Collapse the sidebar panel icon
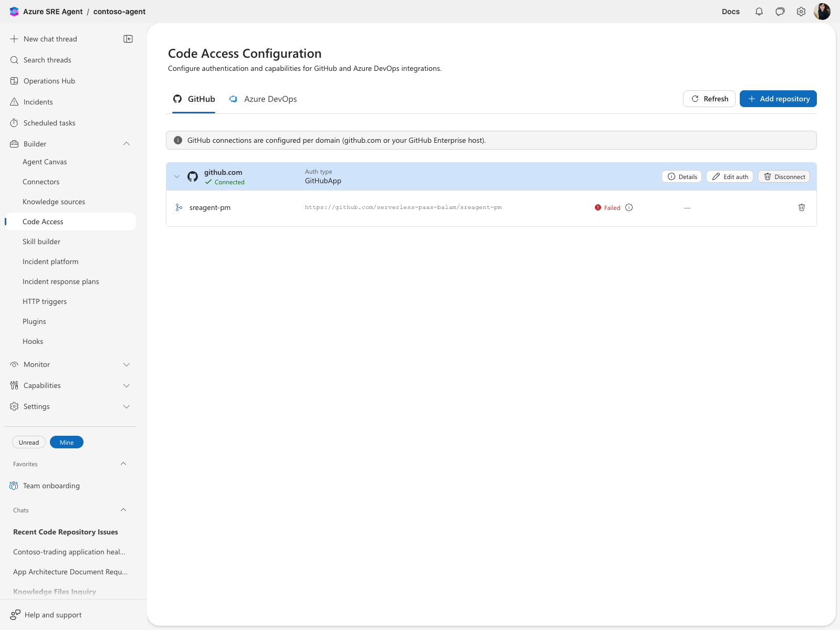This screenshot has width=840, height=630. click(x=128, y=39)
